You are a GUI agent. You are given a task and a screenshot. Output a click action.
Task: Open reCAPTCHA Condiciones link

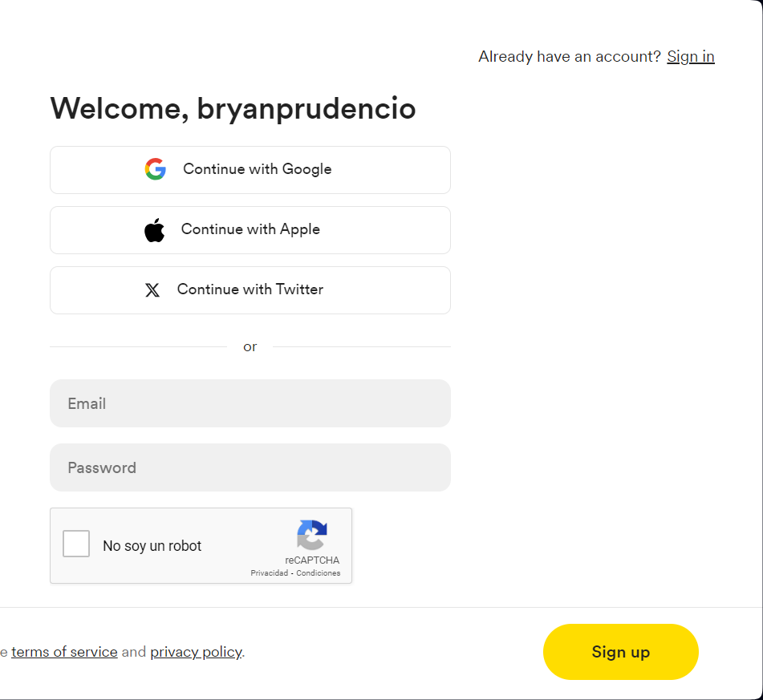[x=319, y=573]
